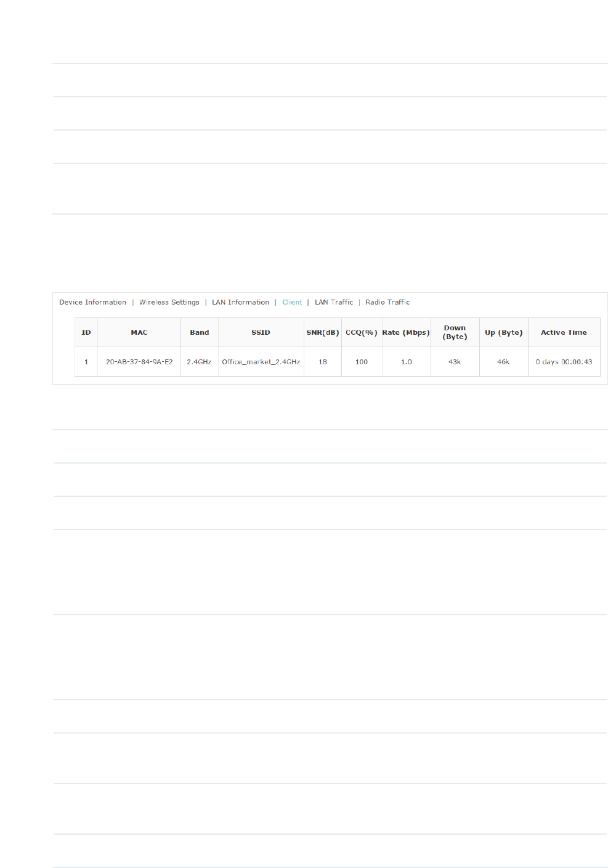608x868 pixels.
Task: Switch to the Radio Traffic tab
Action: coord(387,302)
